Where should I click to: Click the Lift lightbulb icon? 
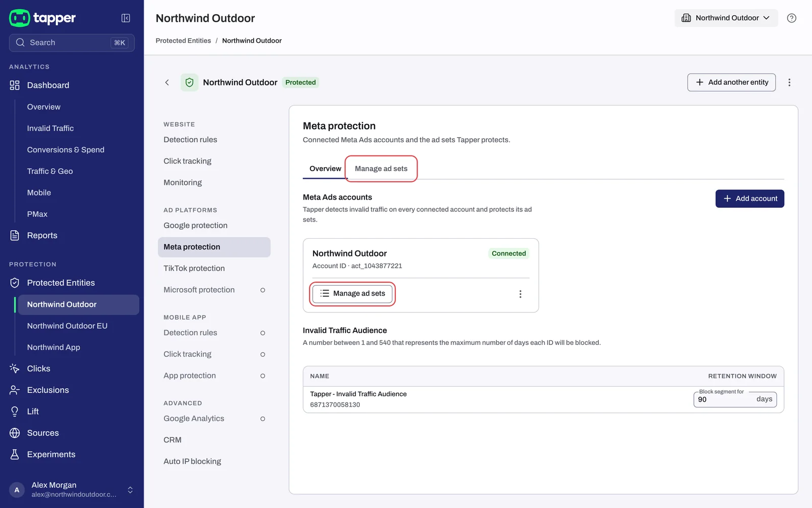(x=15, y=411)
